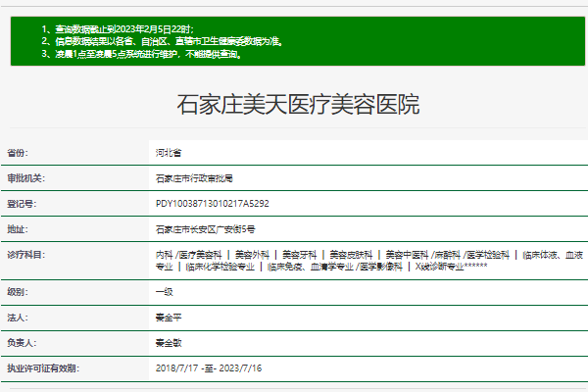Click the 执业许可证有效期 label
The width and height of the screenshot is (588, 392).
click(x=43, y=368)
